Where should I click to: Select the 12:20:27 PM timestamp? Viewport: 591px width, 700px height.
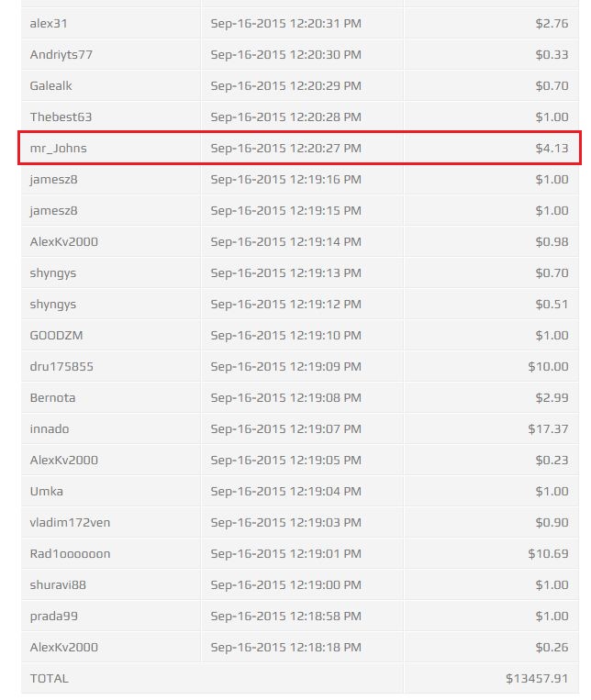tap(285, 148)
